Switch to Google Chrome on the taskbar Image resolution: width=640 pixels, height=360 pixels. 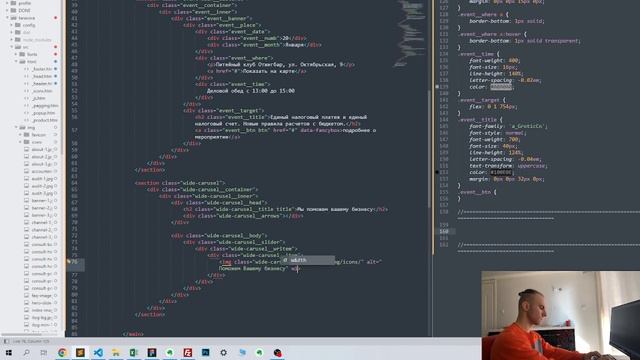pos(62,353)
